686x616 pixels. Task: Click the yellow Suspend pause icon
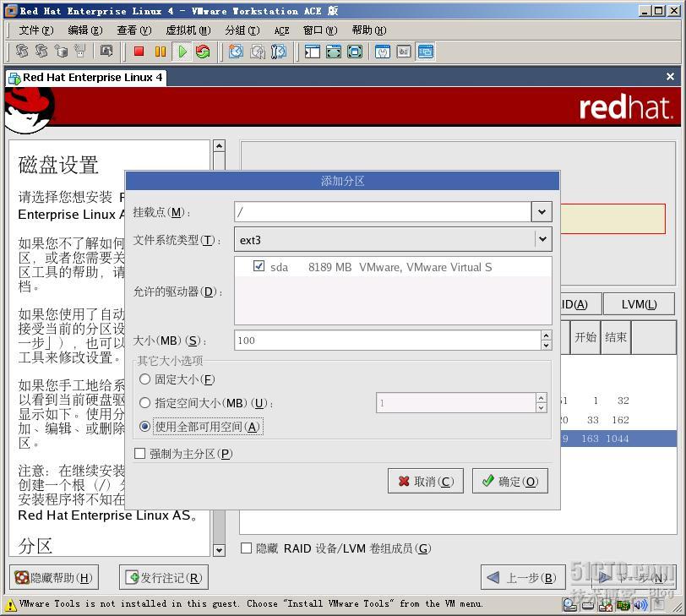pyautogui.click(x=161, y=52)
